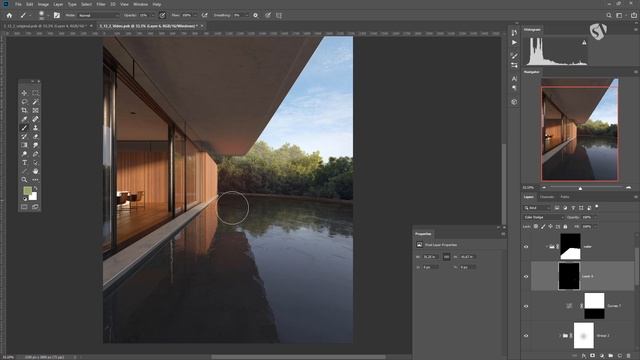Select the Rectangular Marquee tool
This screenshot has width=640, height=360.
coord(36,93)
